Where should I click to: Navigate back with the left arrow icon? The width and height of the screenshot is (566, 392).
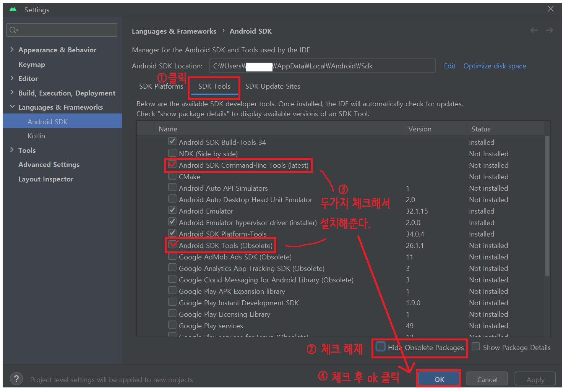tap(534, 31)
